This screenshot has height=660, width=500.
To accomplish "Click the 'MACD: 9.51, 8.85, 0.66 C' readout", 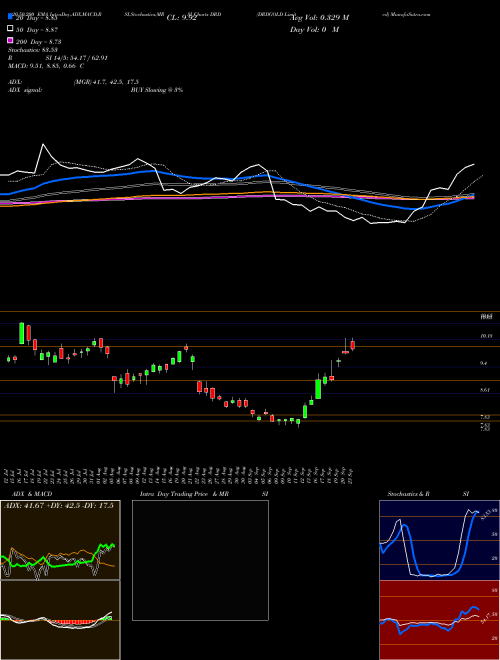I will (x=46, y=66).
